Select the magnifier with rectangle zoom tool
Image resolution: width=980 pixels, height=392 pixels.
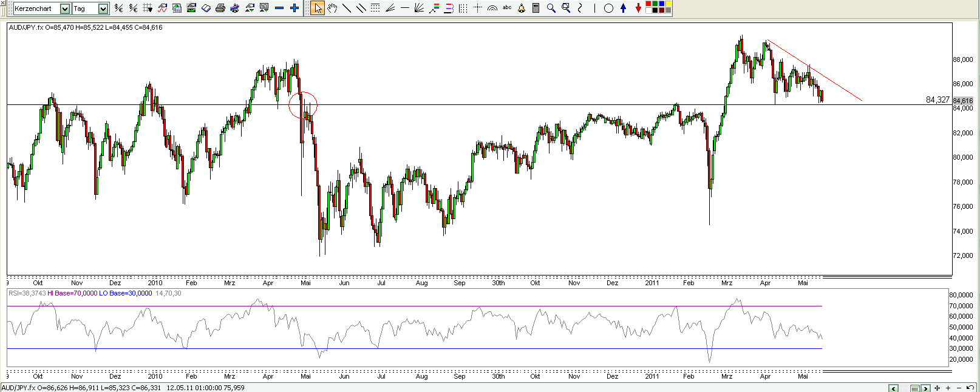point(566,8)
